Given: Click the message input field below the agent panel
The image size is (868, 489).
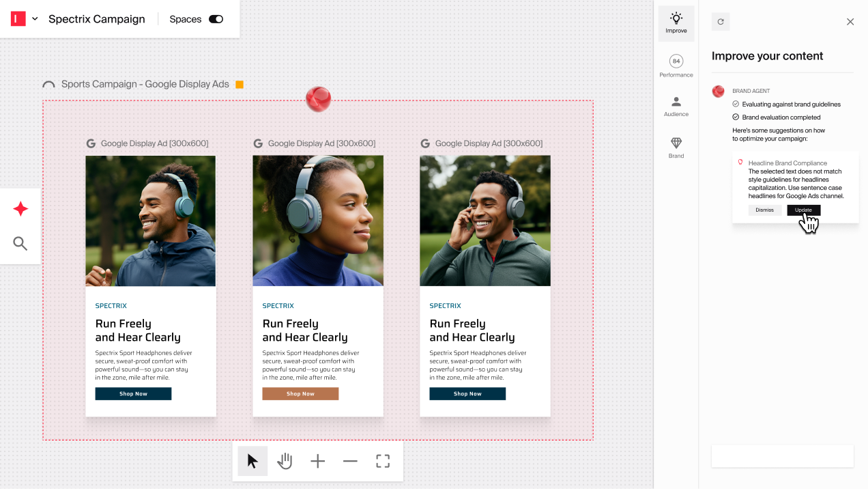Looking at the screenshot, I should tap(782, 456).
